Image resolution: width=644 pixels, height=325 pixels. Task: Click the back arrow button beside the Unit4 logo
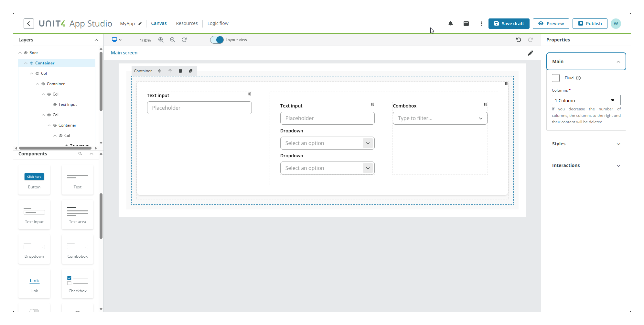point(29,24)
